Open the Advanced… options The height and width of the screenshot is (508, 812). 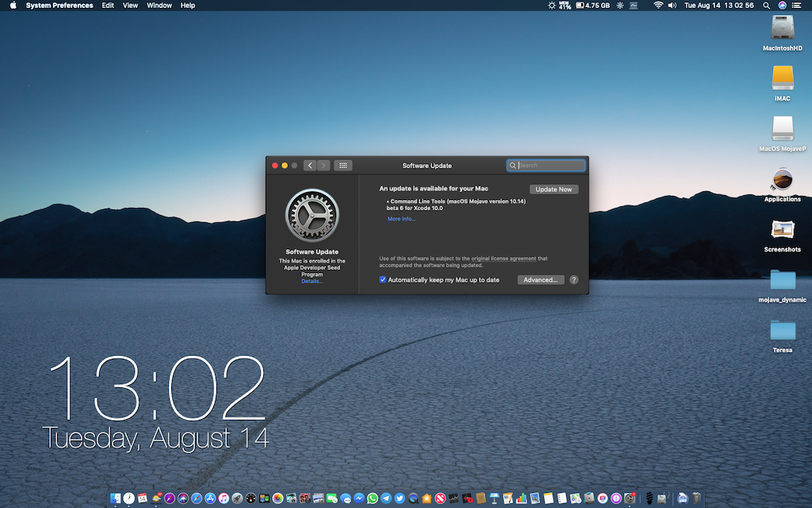(x=541, y=280)
